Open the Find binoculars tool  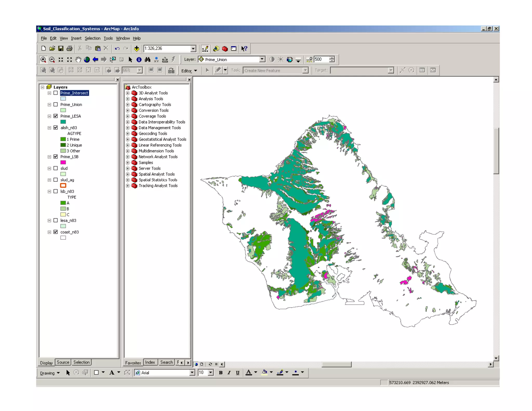148,59
